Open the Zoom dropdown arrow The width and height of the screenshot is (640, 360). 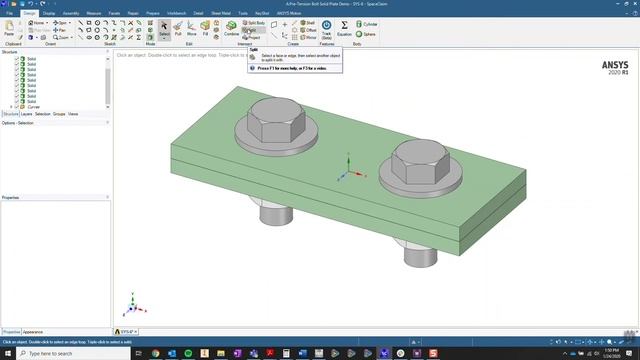pyautogui.click(x=71, y=38)
